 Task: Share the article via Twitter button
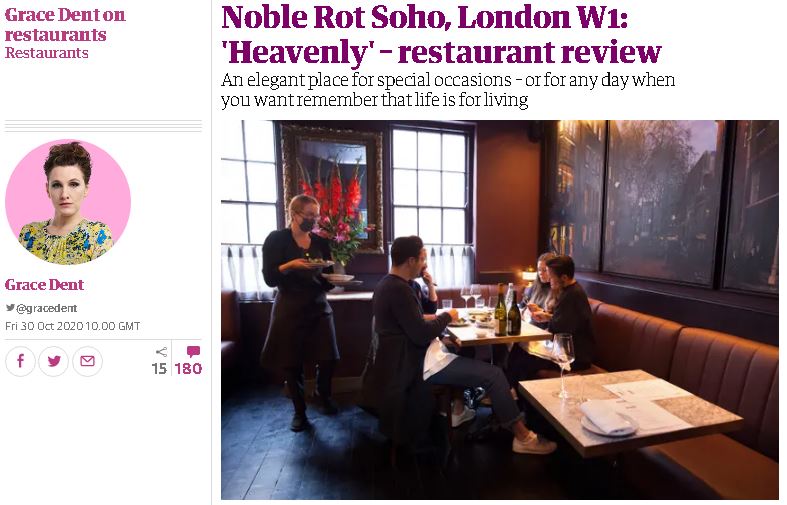[54, 361]
